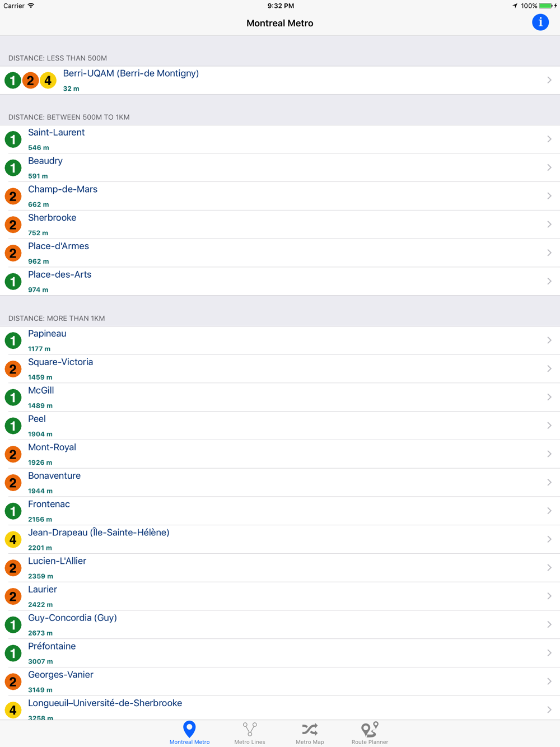Expand the Sherbrooke row chevron
Viewport: 560px width, 747px height.
[549, 225]
